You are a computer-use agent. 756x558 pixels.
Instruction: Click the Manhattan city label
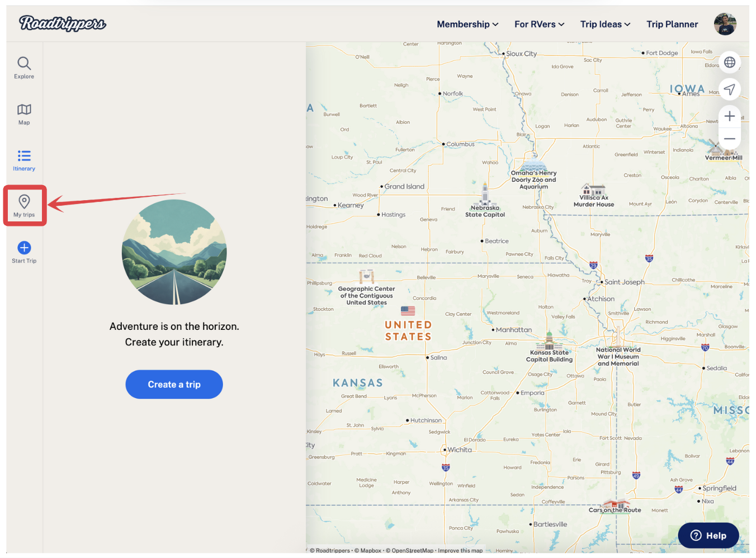coord(514,329)
